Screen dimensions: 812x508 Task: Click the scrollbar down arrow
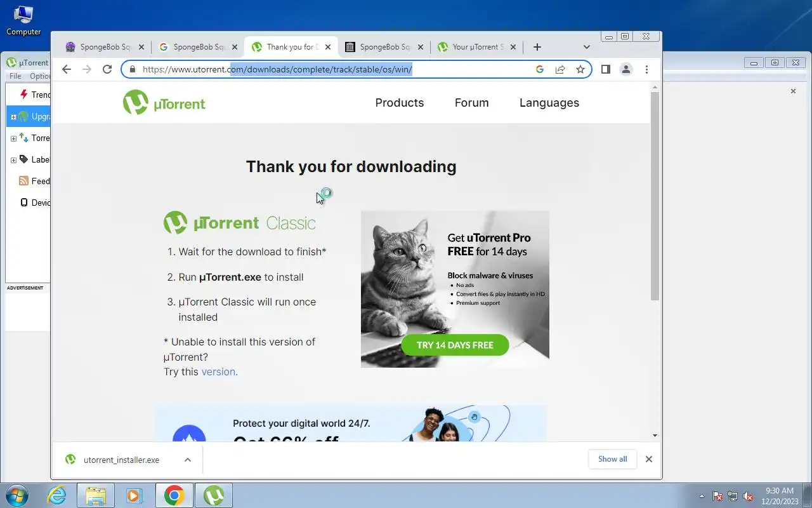pos(655,436)
